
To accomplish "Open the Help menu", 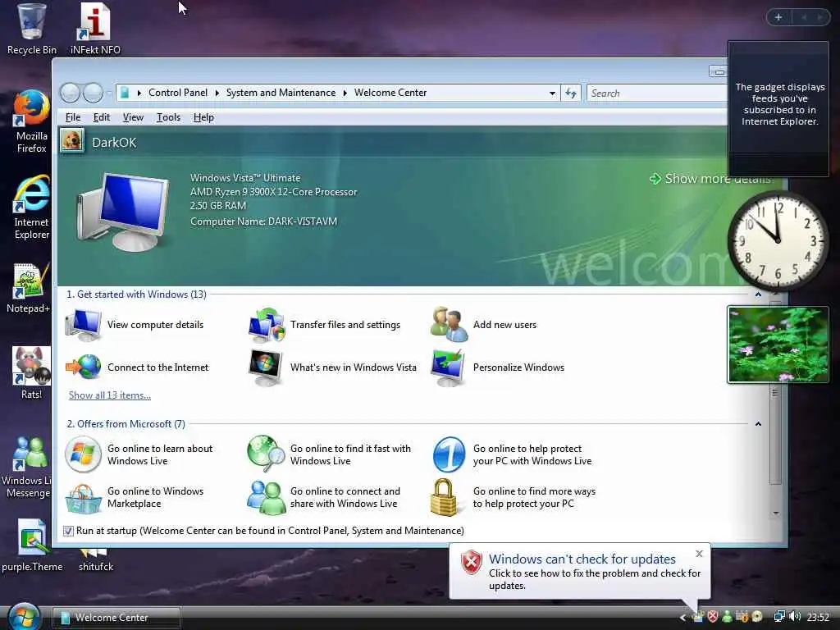I will pos(203,117).
